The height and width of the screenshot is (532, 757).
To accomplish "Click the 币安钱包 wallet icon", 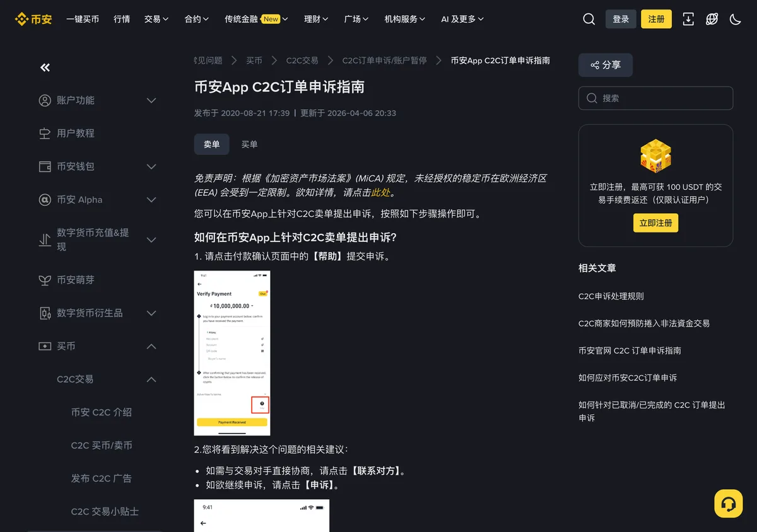I will (x=45, y=166).
